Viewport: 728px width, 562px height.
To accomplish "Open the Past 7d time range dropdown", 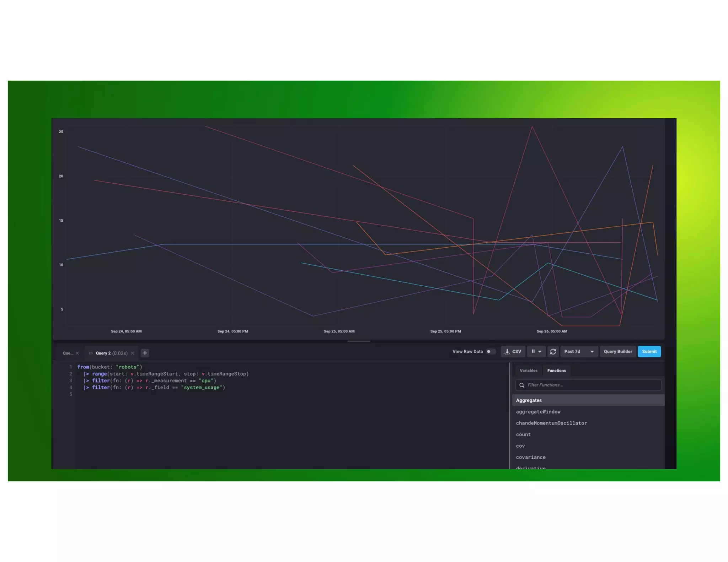I will click(579, 351).
